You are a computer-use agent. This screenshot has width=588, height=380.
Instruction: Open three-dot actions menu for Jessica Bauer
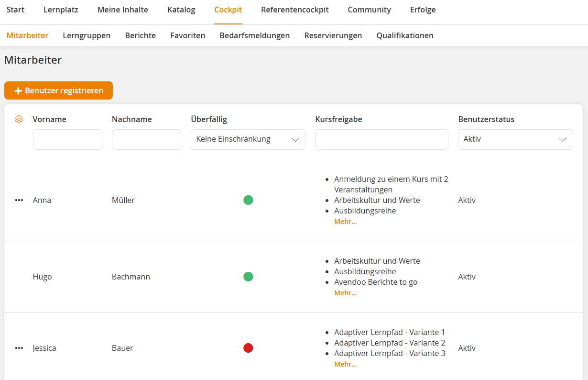point(19,348)
